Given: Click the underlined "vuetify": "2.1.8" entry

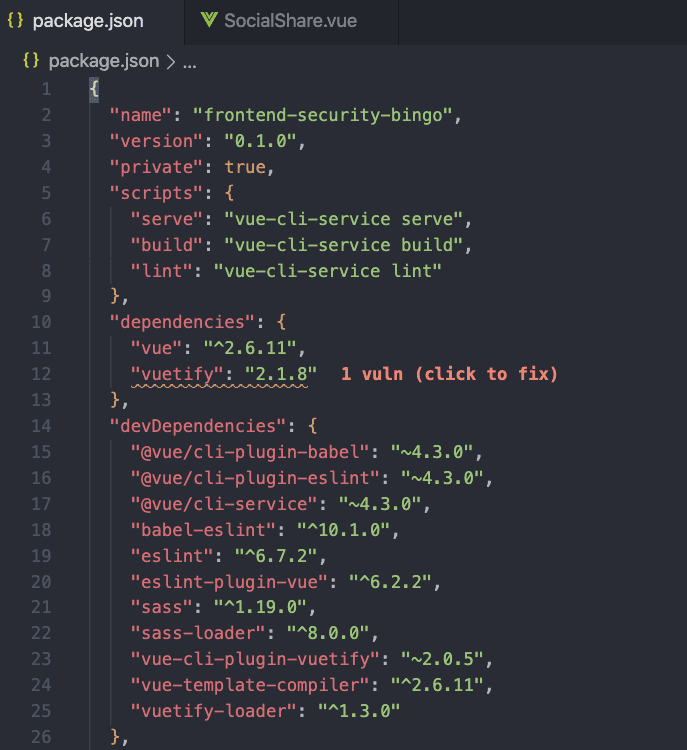Looking at the screenshot, I should 223,374.
